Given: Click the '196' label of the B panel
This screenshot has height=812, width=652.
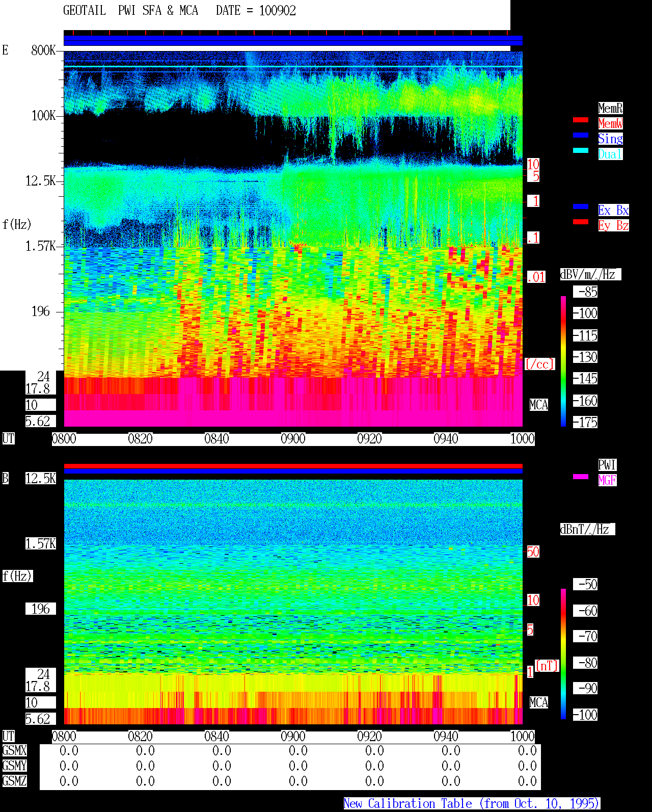Looking at the screenshot, I should point(40,609).
